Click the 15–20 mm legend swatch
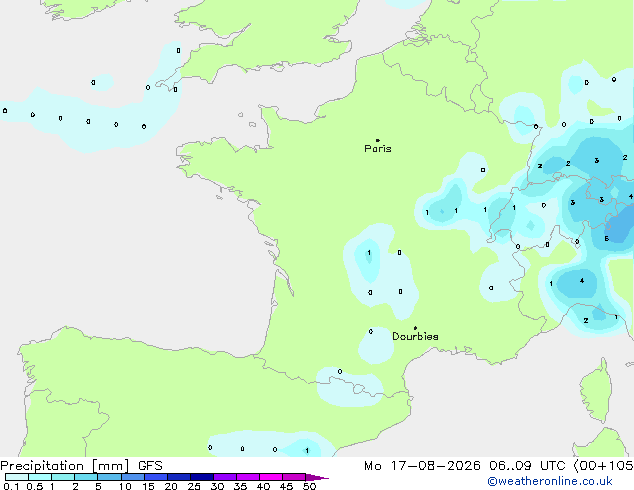Viewport: 634px width, 490px height. click(x=156, y=477)
